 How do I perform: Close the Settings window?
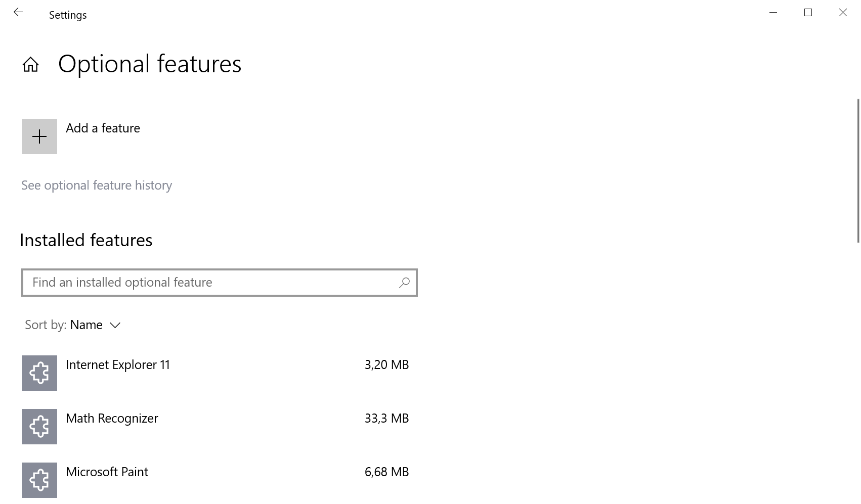[x=843, y=13]
